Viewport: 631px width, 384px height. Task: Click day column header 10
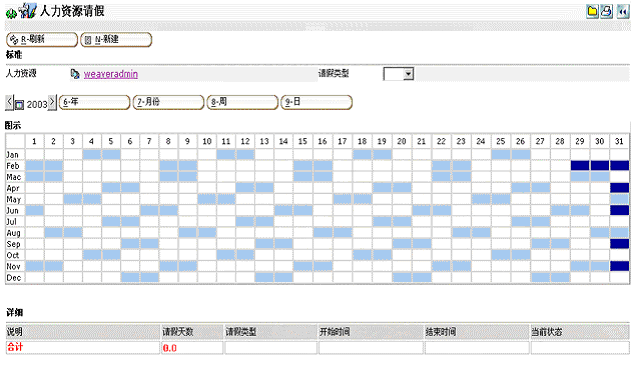(x=207, y=141)
